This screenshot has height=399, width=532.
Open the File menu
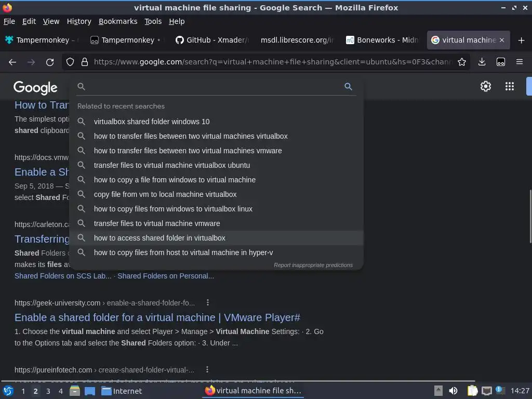(x=9, y=21)
